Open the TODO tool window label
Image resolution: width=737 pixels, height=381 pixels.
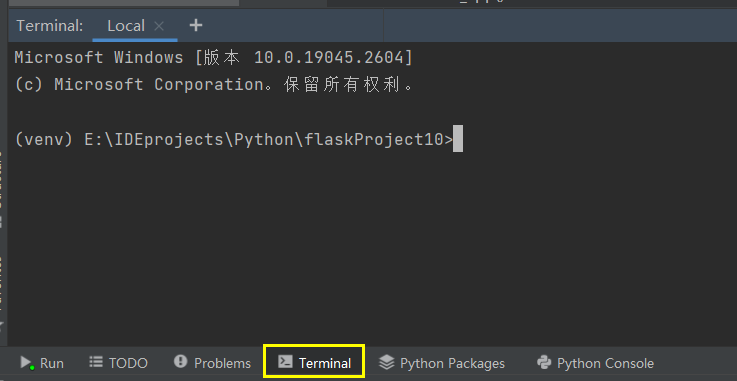[x=128, y=363]
